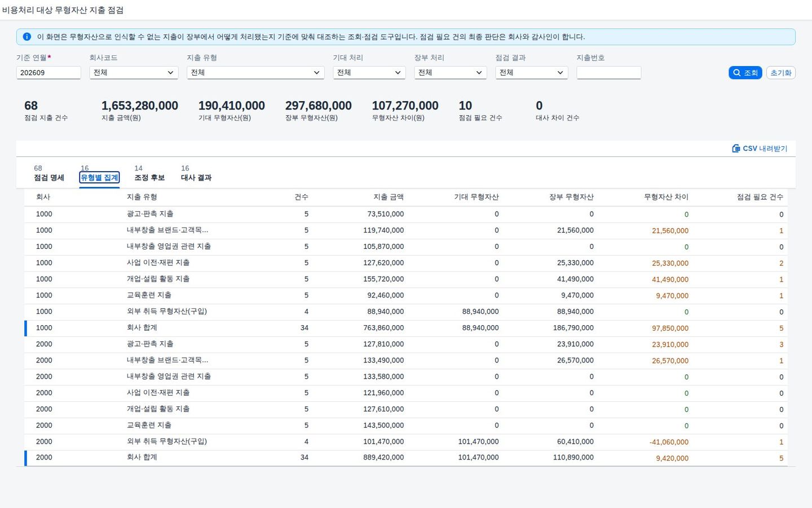
Task: Click the 건수 column header
Action: click(x=301, y=197)
